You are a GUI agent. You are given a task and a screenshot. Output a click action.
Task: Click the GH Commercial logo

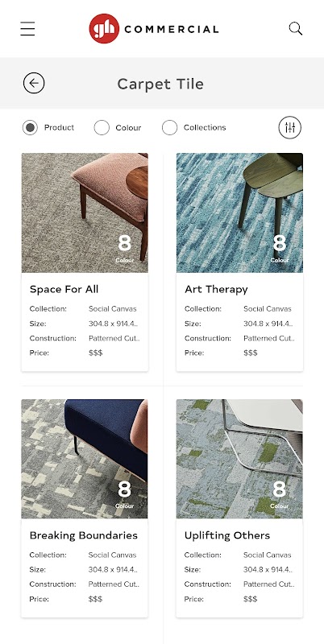pos(153,29)
